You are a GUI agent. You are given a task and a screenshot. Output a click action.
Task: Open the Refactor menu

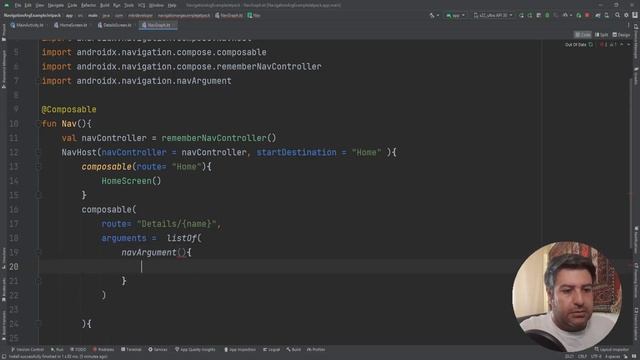point(88,5)
